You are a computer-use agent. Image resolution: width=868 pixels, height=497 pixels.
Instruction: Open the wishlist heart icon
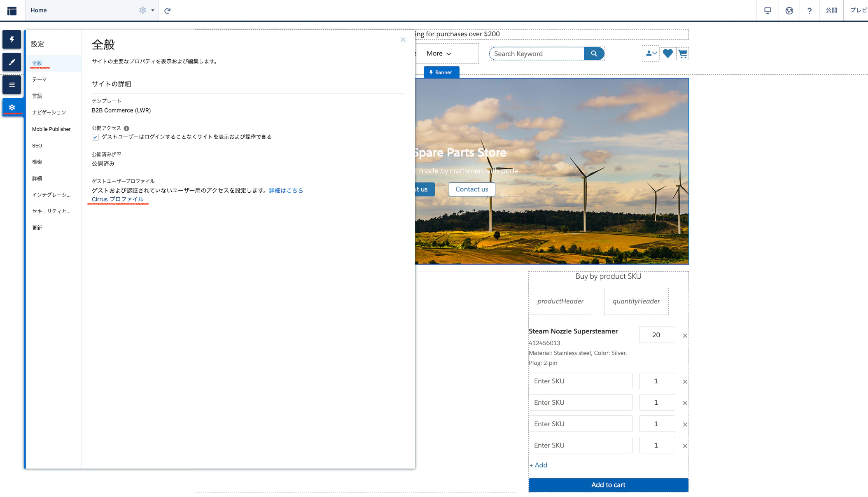click(668, 54)
